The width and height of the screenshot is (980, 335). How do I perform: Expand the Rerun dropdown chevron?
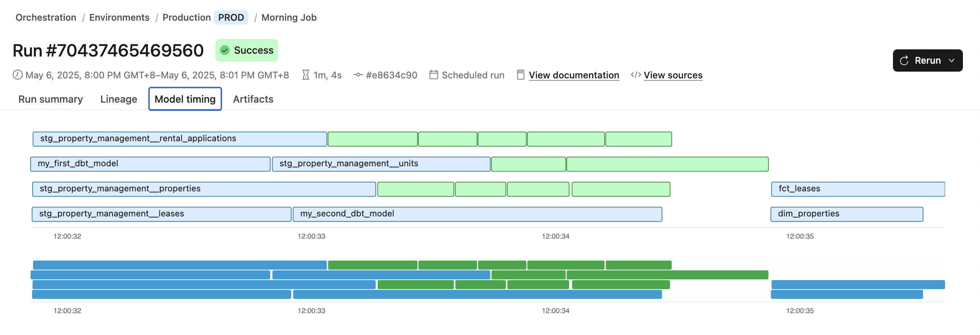coord(952,60)
